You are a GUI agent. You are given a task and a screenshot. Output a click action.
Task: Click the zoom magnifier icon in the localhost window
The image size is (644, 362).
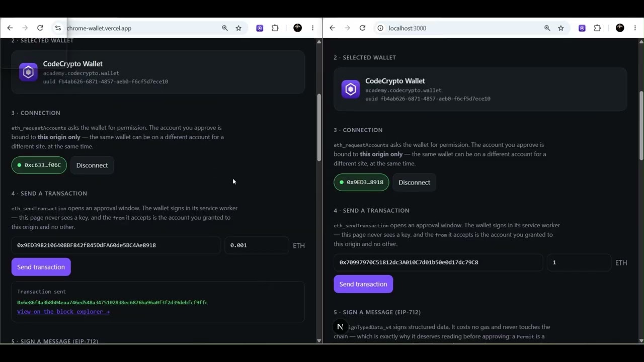pos(547,28)
